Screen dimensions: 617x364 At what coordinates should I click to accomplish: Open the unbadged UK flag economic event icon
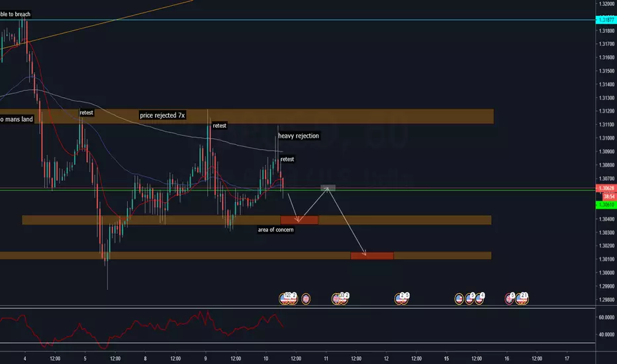coord(306,299)
